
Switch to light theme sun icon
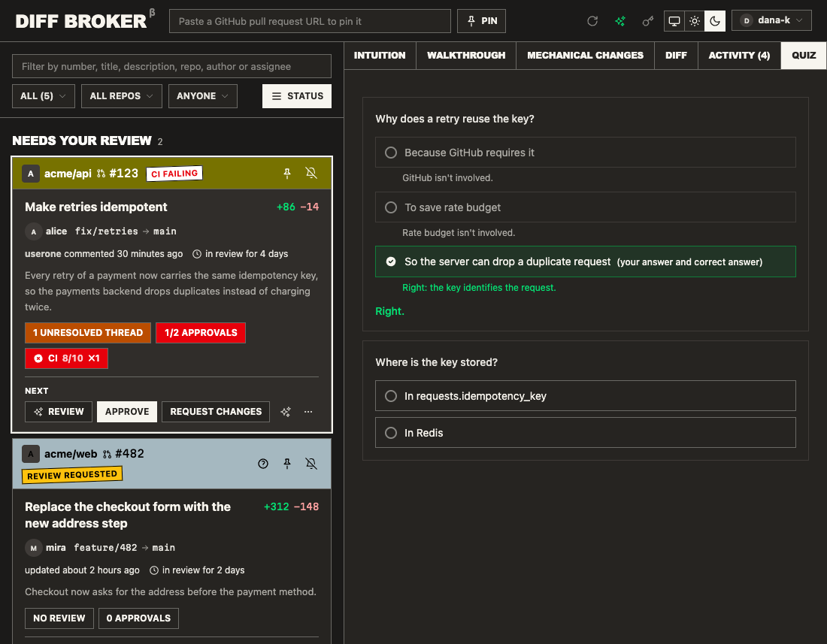point(695,21)
